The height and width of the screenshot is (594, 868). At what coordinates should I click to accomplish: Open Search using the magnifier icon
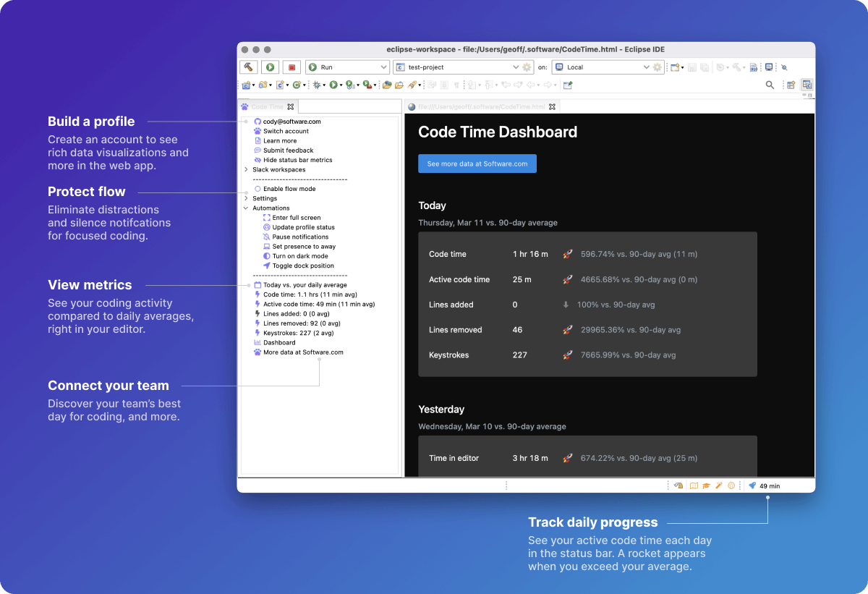(x=768, y=85)
